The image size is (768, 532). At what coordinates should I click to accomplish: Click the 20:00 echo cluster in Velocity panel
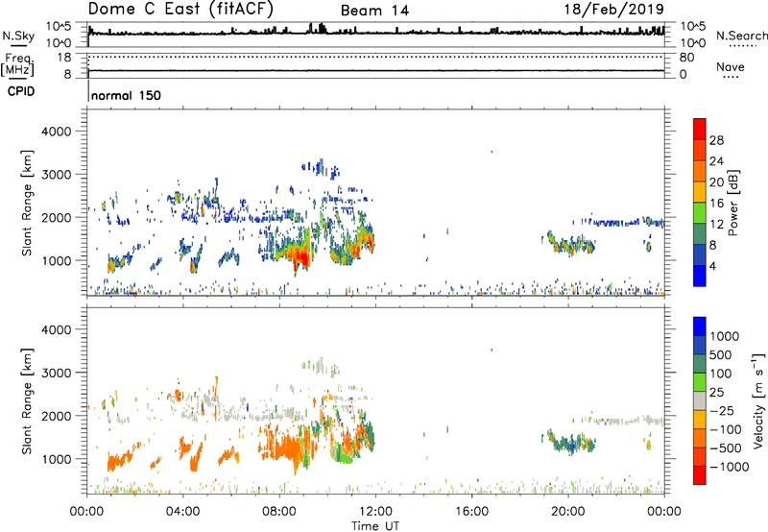[571, 443]
